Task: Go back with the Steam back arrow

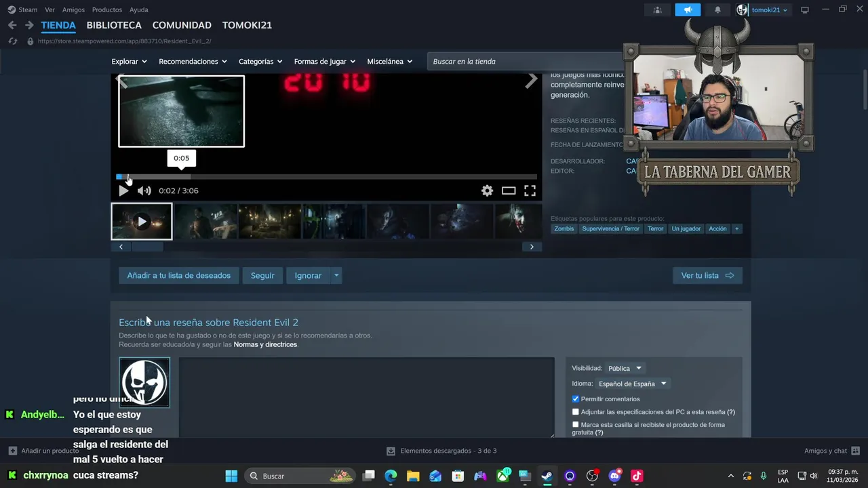Action: pos(12,25)
